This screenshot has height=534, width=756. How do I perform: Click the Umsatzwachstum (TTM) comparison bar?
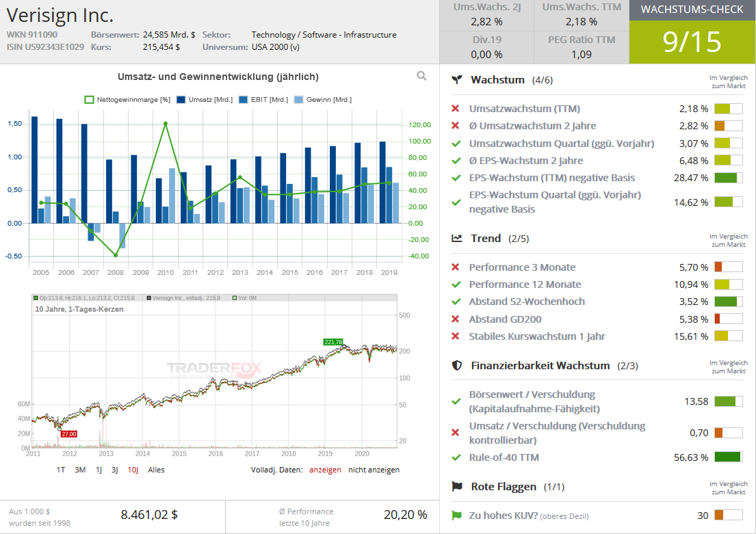pyautogui.click(x=729, y=109)
